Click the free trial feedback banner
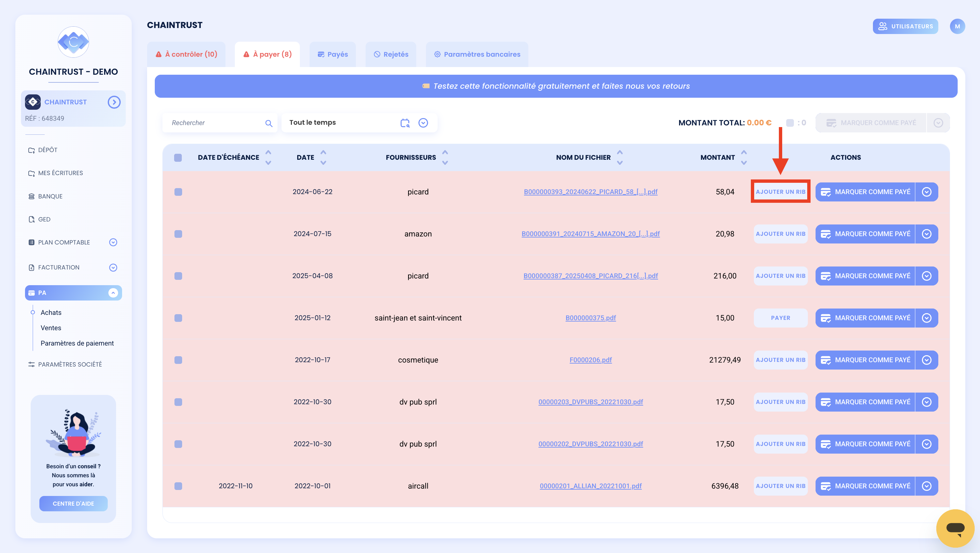The height and width of the screenshot is (553, 980). (556, 86)
